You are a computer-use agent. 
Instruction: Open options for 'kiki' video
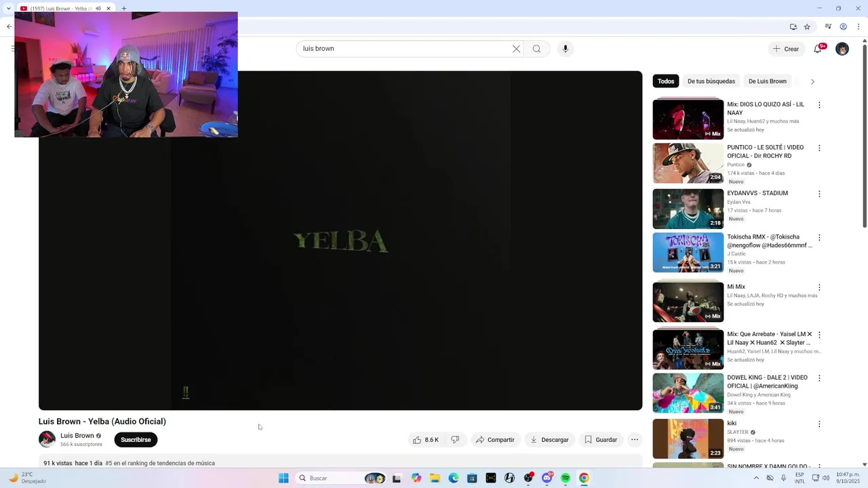(819, 424)
